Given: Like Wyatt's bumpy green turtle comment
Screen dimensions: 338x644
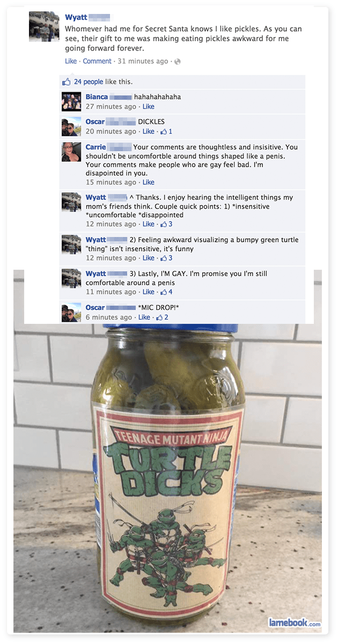Looking at the screenshot, I should point(149,258).
